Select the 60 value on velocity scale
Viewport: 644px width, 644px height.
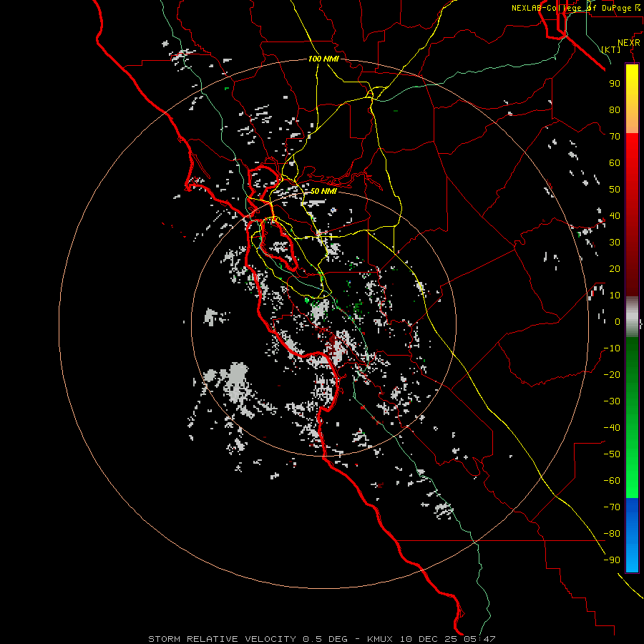615,163
